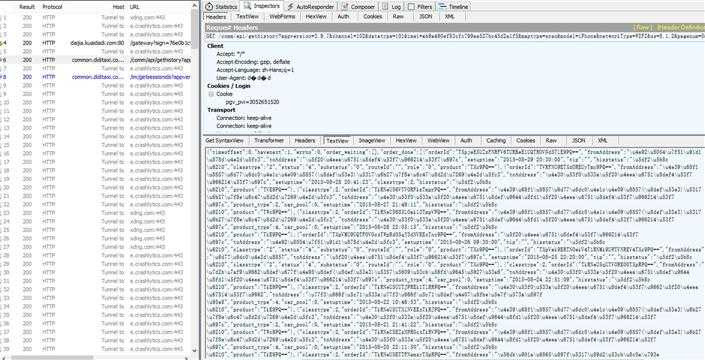Select session /comm/api/gethistory on common.diditaxi

96,60
